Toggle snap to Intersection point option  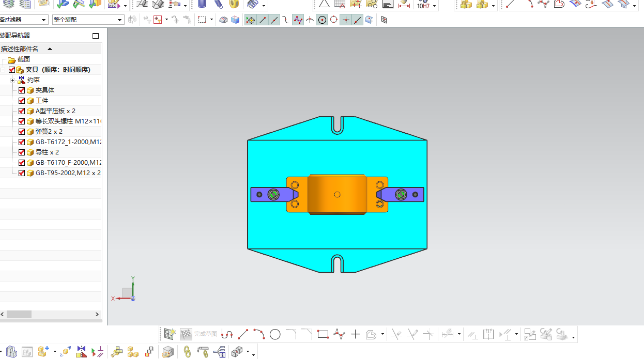coord(310,20)
